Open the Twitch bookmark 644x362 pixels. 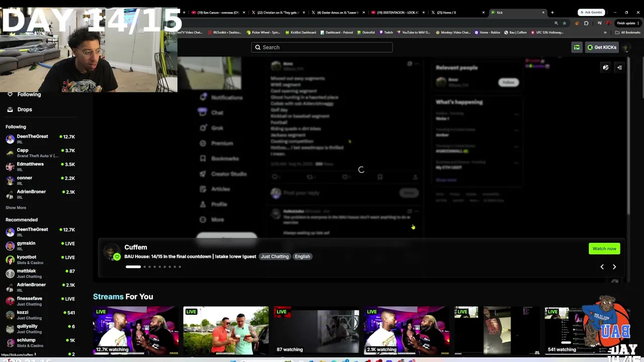pos(385,32)
